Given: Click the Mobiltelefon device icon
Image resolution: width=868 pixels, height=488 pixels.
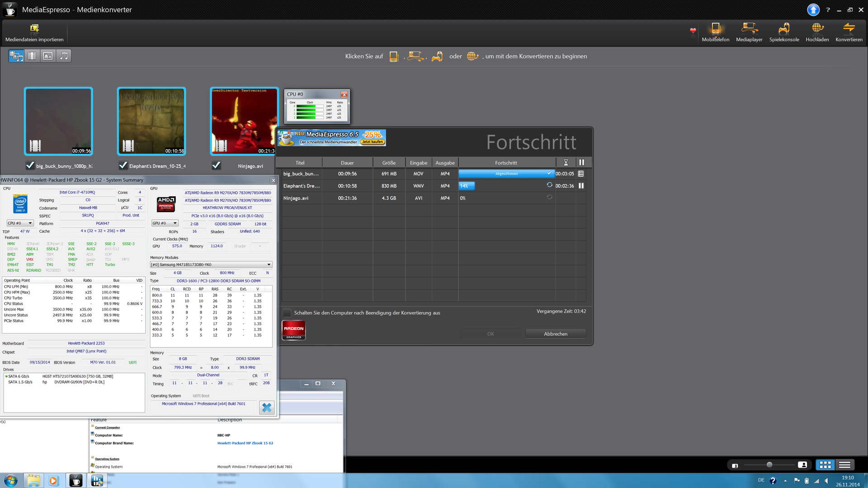Looking at the screenshot, I should coord(715,29).
